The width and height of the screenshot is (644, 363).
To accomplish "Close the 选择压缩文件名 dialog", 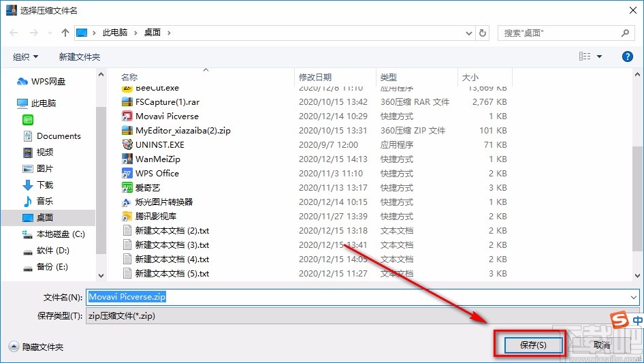I will click(633, 10).
